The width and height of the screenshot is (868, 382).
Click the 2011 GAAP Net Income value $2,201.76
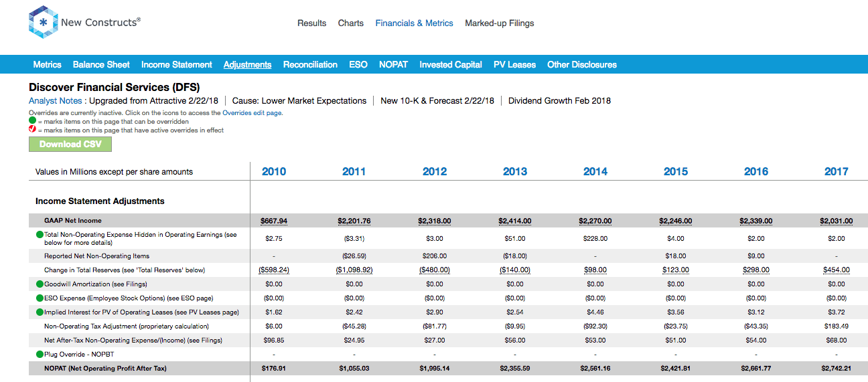[354, 221]
